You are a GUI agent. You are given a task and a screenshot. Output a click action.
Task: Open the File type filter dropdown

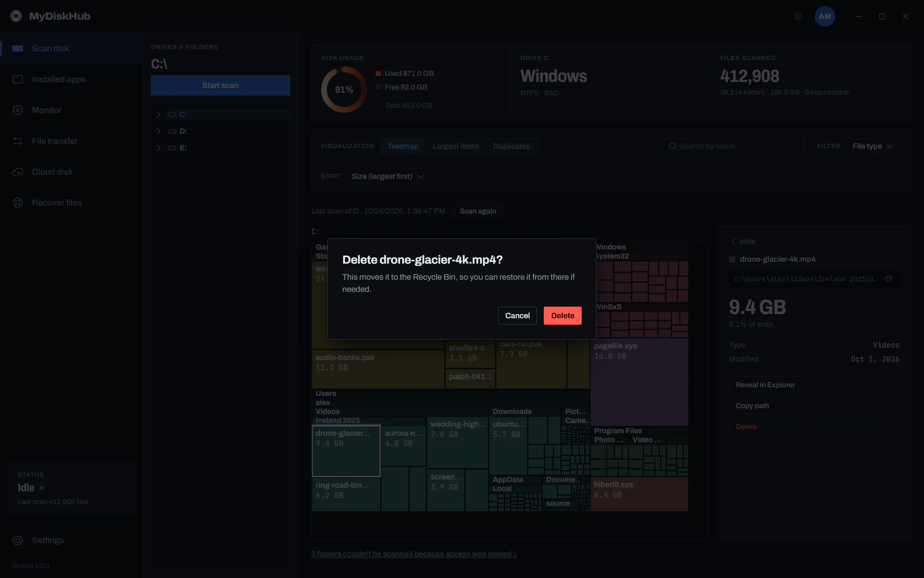(x=873, y=146)
